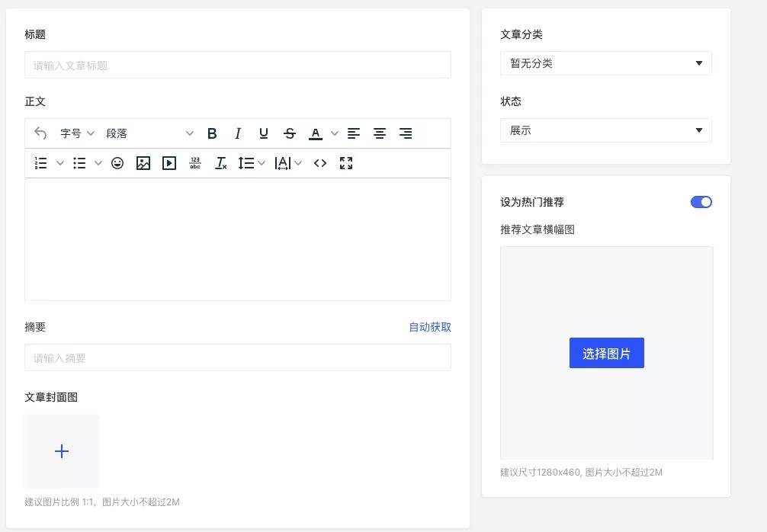Click inside the body text editor area

point(238,239)
